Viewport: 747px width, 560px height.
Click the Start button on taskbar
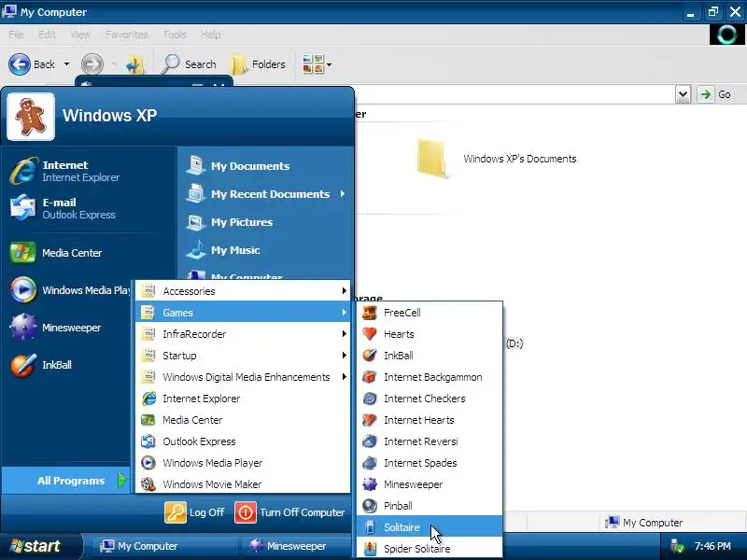coord(39,546)
